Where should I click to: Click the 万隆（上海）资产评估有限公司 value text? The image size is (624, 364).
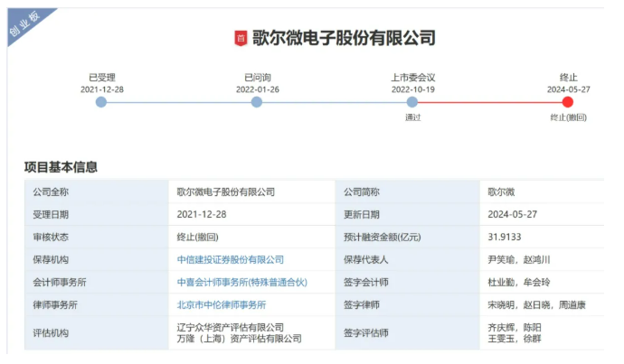pos(239,339)
